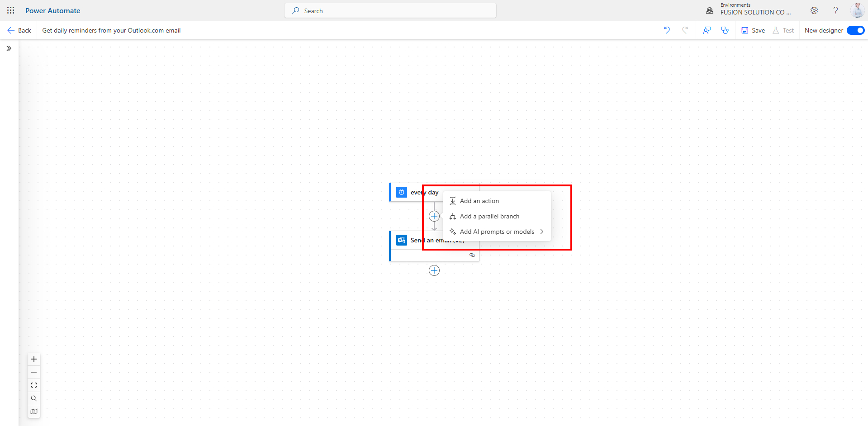The width and height of the screenshot is (868, 426).
Task: Click the plus between trigger and email
Action: [x=434, y=216]
